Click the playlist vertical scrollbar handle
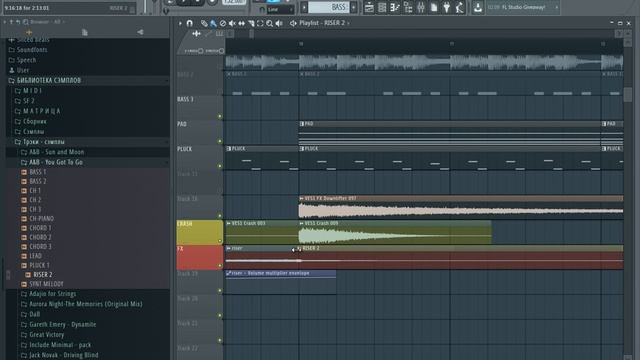The image size is (640, 360). pos(628,95)
